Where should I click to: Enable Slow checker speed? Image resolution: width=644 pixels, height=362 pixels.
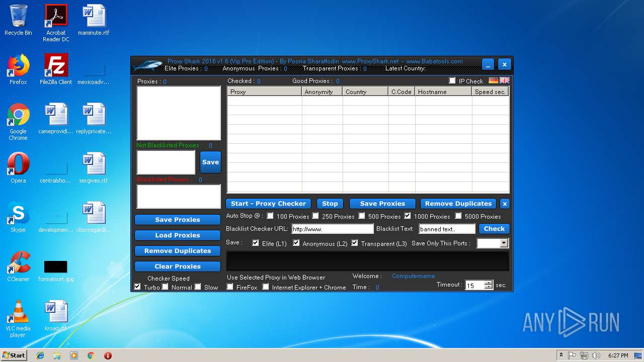198,287
